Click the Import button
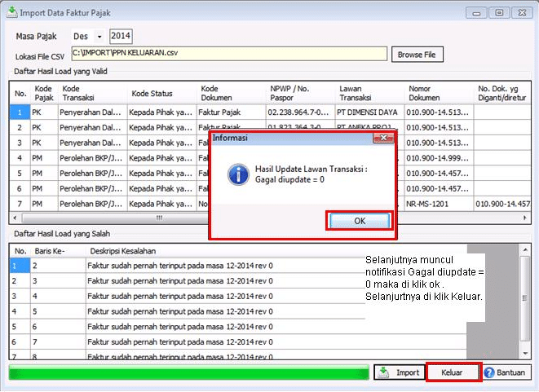 [399, 372]
